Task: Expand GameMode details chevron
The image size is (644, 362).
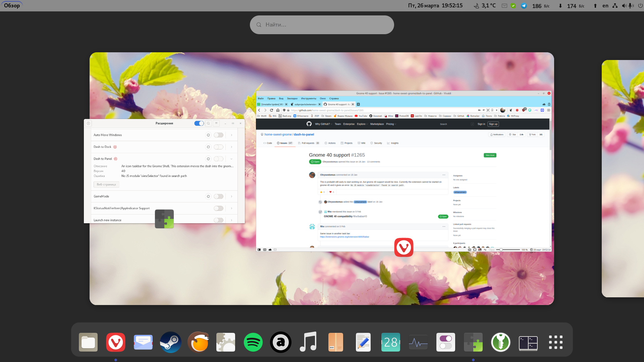Action: [231, 196]
